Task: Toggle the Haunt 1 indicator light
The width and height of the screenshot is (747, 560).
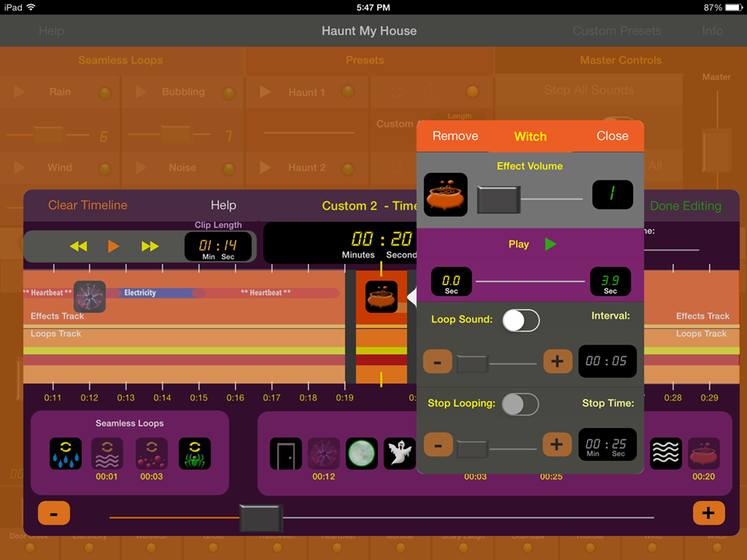Action: (x=348, y=91)
